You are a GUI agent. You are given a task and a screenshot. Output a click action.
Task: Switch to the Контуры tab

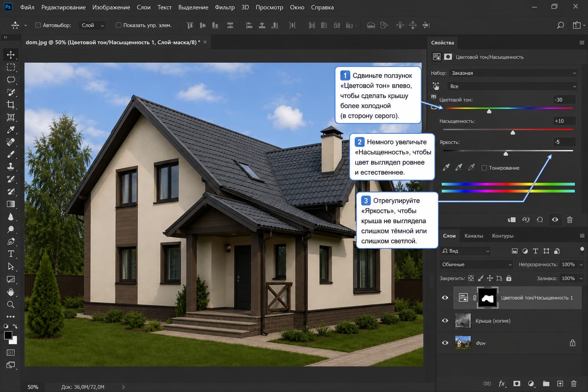tap(503, 236)
